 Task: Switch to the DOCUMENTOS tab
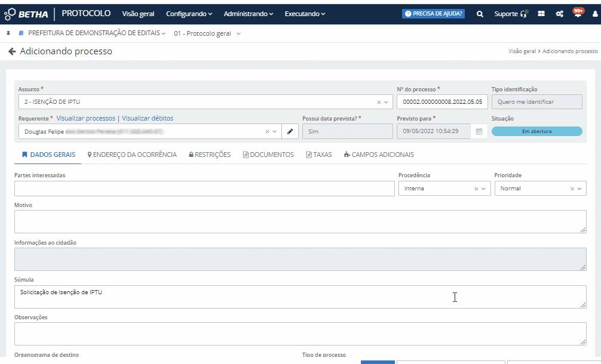click(x=268, y=155)
